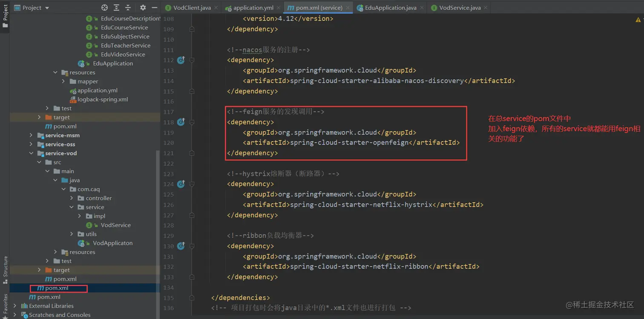Screen dimensions: 644x319
Task: Switch to the EduApplication.java tab
Action: 391,8
